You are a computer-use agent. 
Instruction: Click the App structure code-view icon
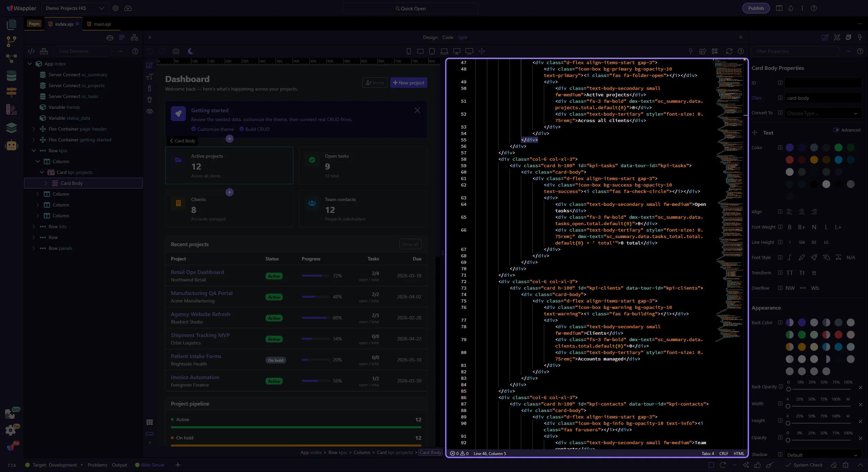pos(31,51)
